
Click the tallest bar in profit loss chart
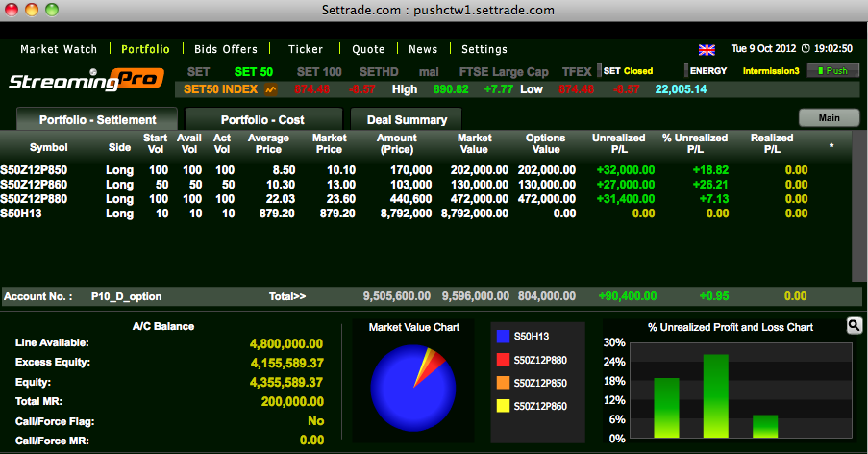(x=716, y=396)
